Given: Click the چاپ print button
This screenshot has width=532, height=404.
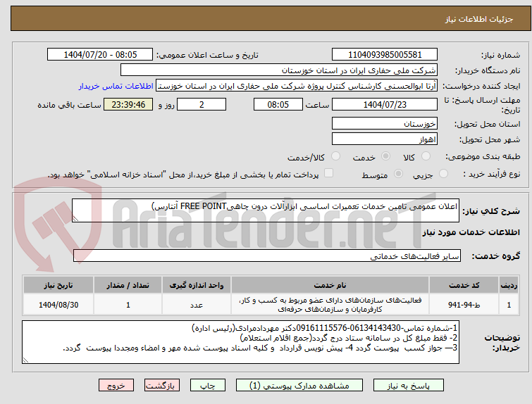Looking at the screenshot, I should [208, 386].
